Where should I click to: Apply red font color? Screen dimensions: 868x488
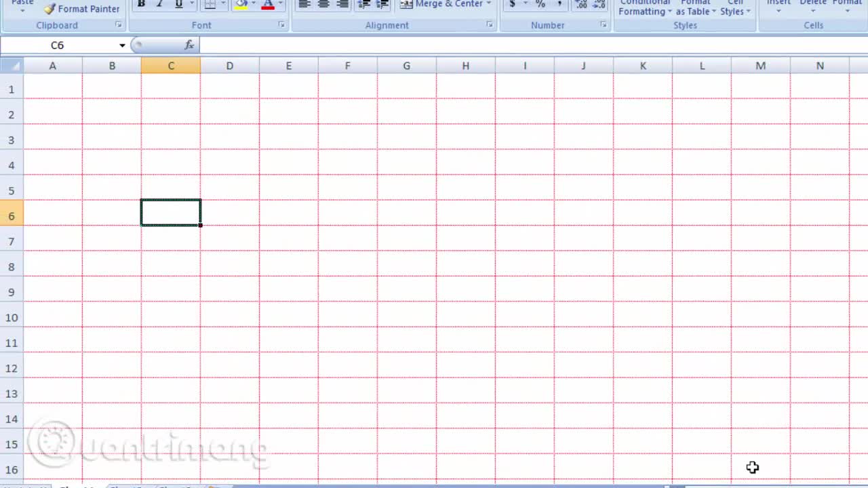(268, 4)
